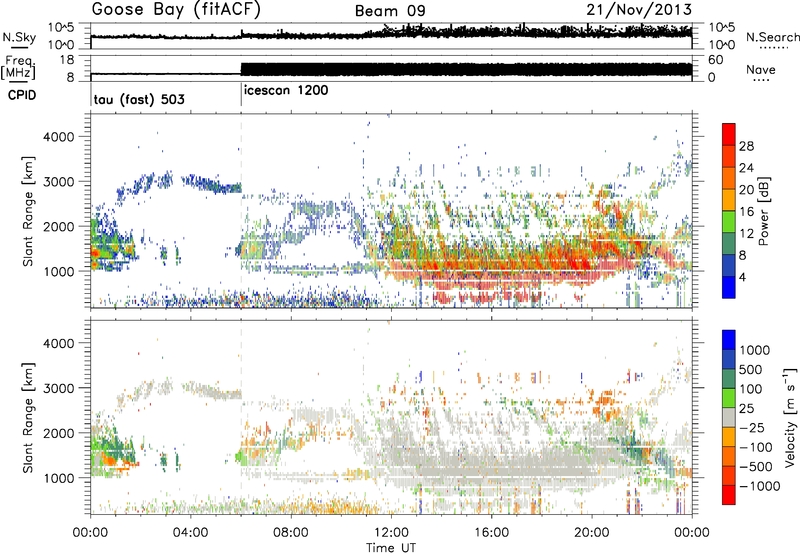The height and width of the screenshot is (554, 800).
Task: Click '2000' on the velocity panel range axis
Action: click(59, 433)
